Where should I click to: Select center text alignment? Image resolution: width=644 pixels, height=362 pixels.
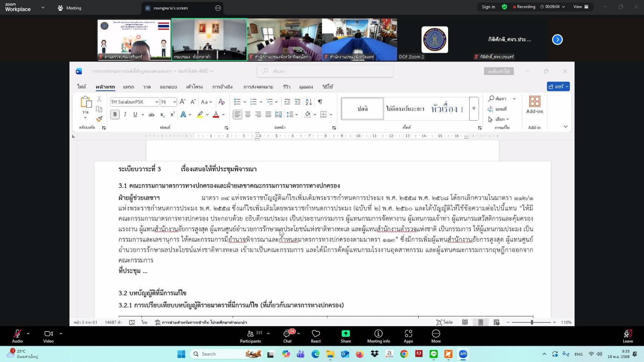pyautogui.click(x=248, y=114)
